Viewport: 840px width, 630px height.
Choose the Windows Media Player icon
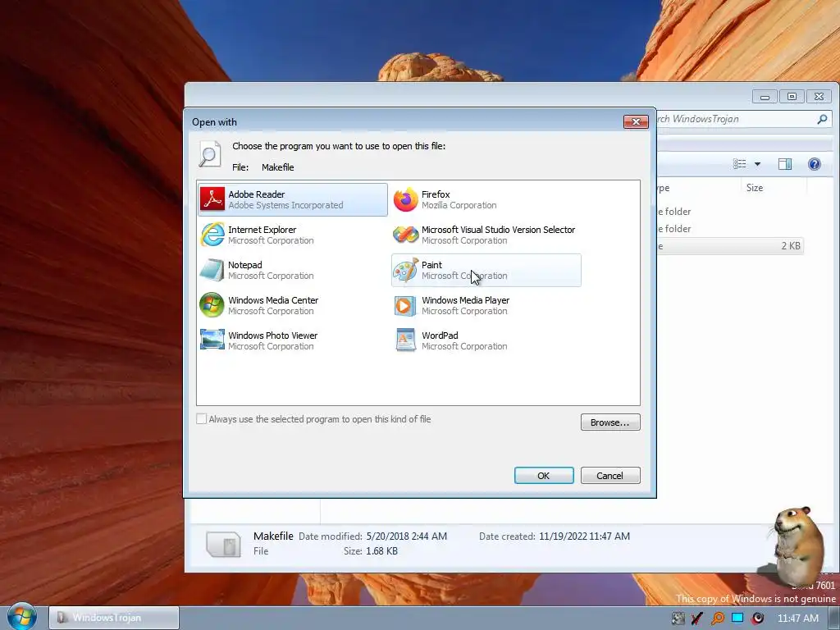(x=405, y=305)
